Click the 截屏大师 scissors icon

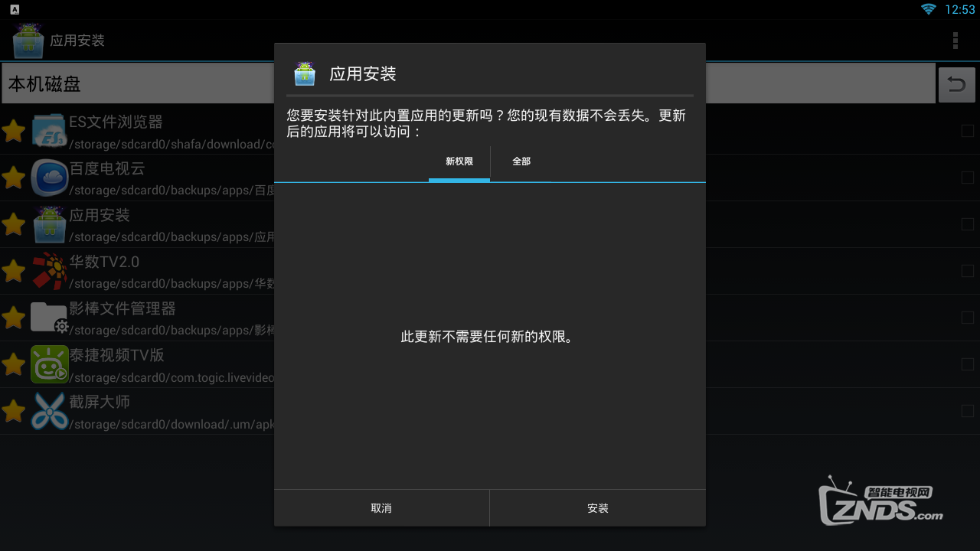tap(49, 411)
